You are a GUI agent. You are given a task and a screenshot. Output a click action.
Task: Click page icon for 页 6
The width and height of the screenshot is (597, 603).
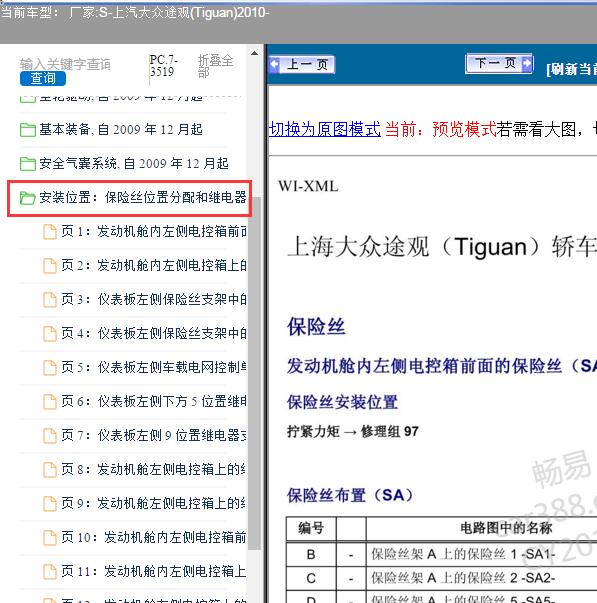pyautogui.click(x=50, y=401)
